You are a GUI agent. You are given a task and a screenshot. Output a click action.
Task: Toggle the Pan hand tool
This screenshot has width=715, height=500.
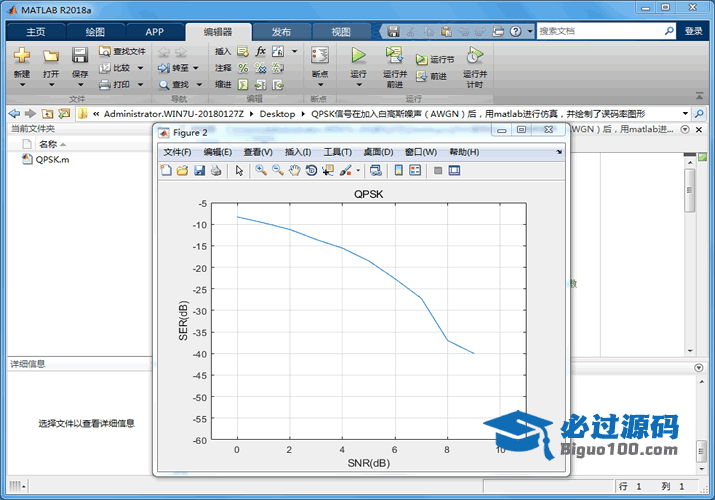pos(294,171)
